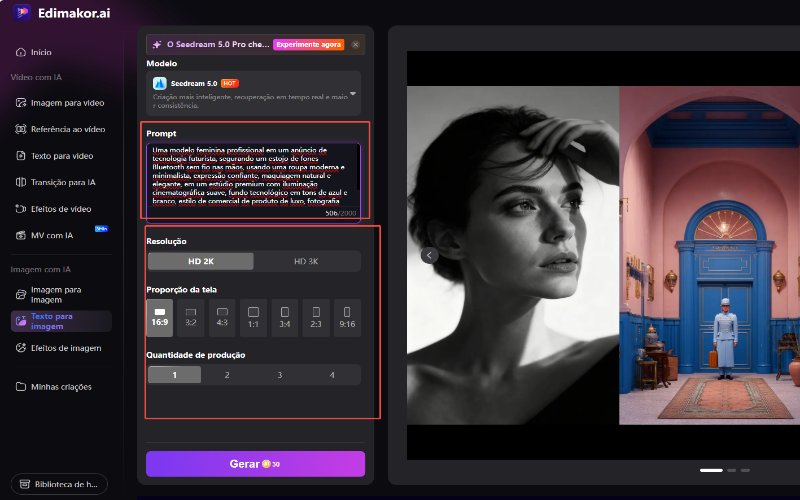800x500 pixels.
Task: Click the Texto para imagem icon
Action: (x=20, y=321)
